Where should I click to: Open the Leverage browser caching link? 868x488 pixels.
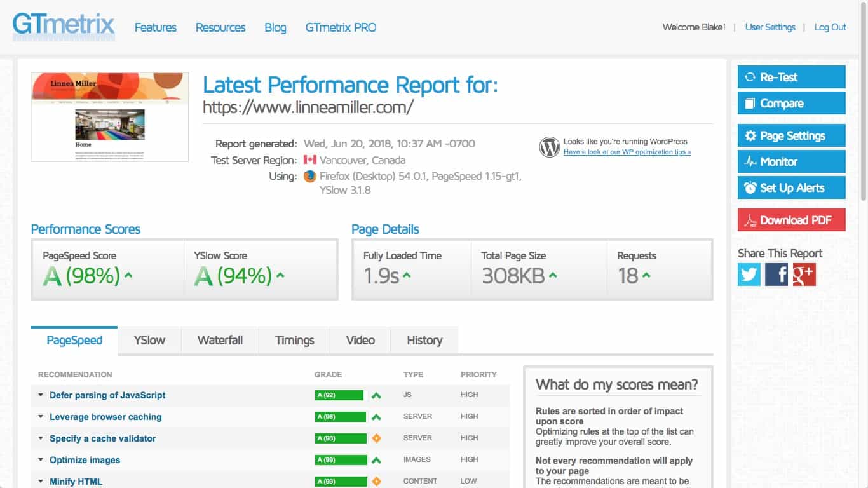[105, 417]
